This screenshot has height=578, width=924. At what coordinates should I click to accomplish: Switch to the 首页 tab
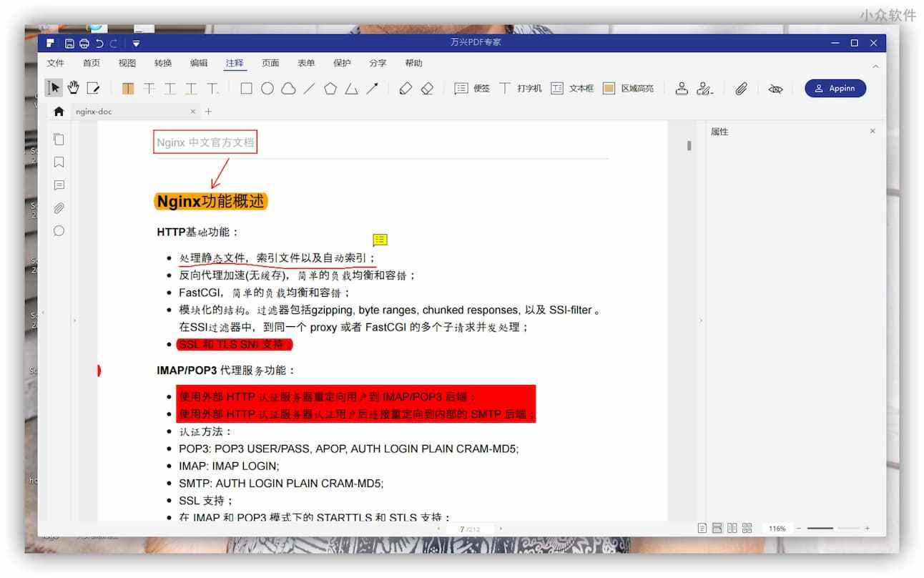[x=92, y=63]
